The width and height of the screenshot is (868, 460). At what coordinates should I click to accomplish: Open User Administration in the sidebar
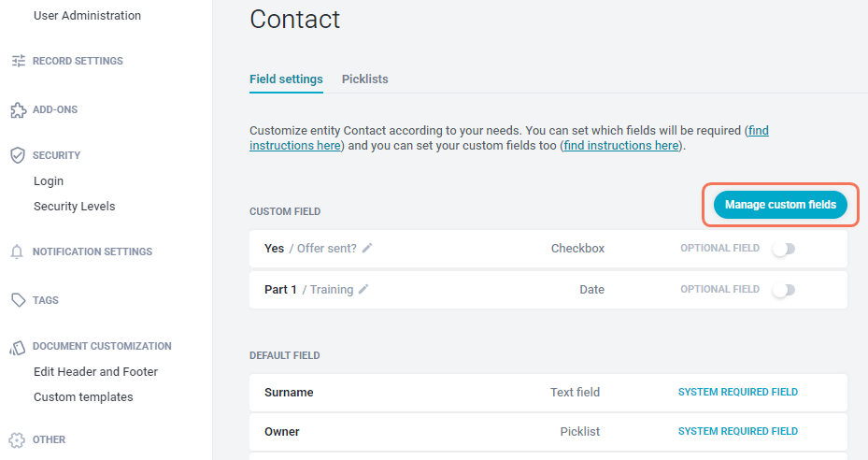[x=88, y=16]
